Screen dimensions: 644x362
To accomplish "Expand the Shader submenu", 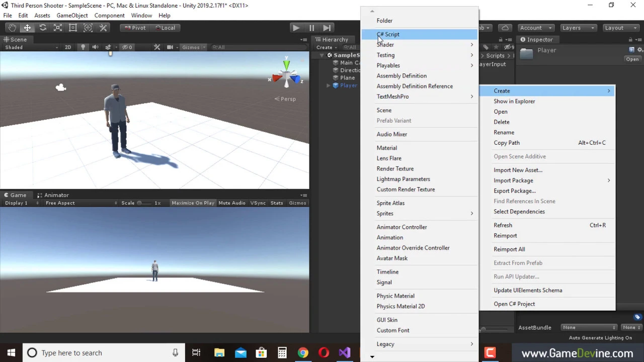I will coord(419,45).
